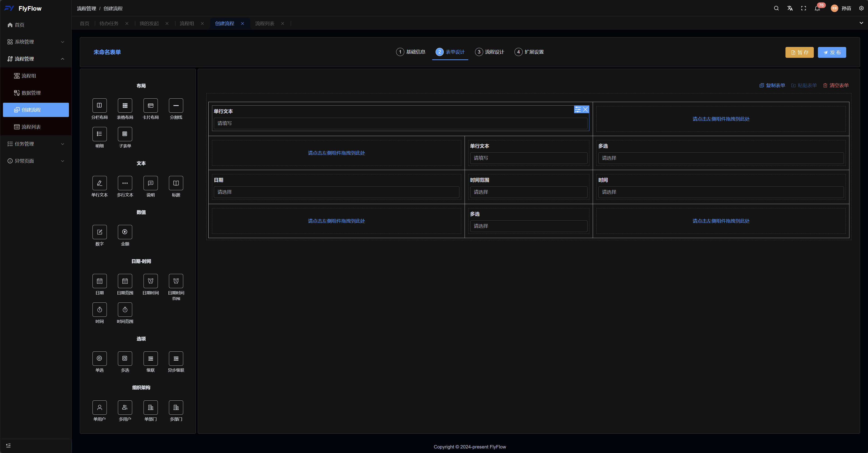Click 复制表单 copy form link
The image size is (868, 453).
click(x=772, y=85)
